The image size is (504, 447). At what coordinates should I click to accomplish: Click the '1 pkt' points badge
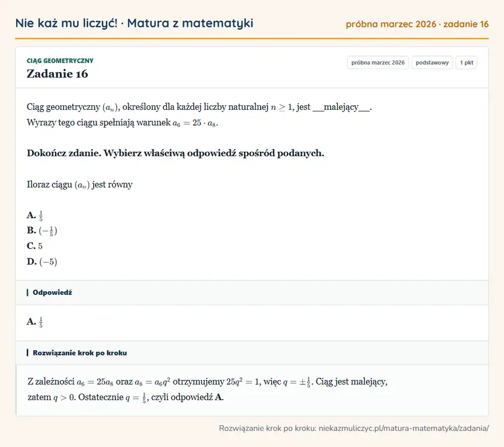pyautogui.click(x=466, y=62)
